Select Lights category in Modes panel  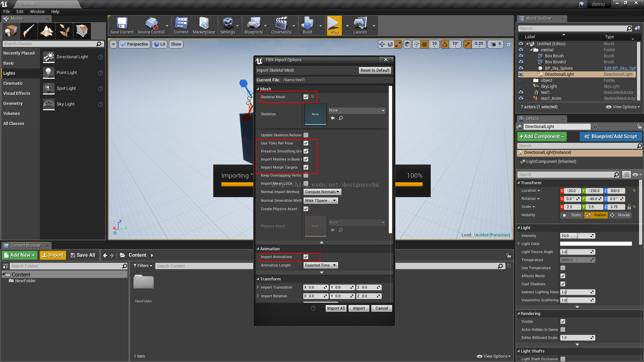coord(20,73)
